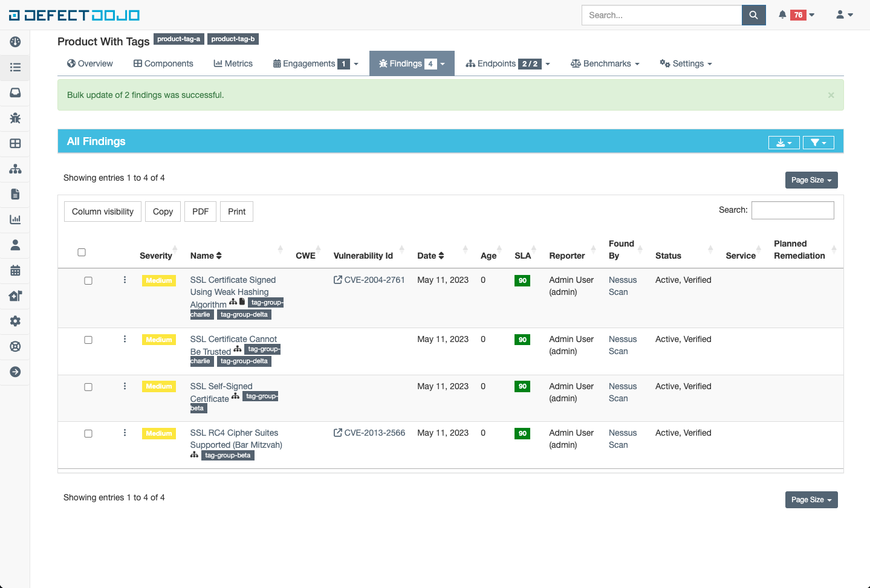Viewport: 870px width, 588px height.
Task: Open the CVE-2004-2761 vulnerability link
Action: [x=374, y=280]
